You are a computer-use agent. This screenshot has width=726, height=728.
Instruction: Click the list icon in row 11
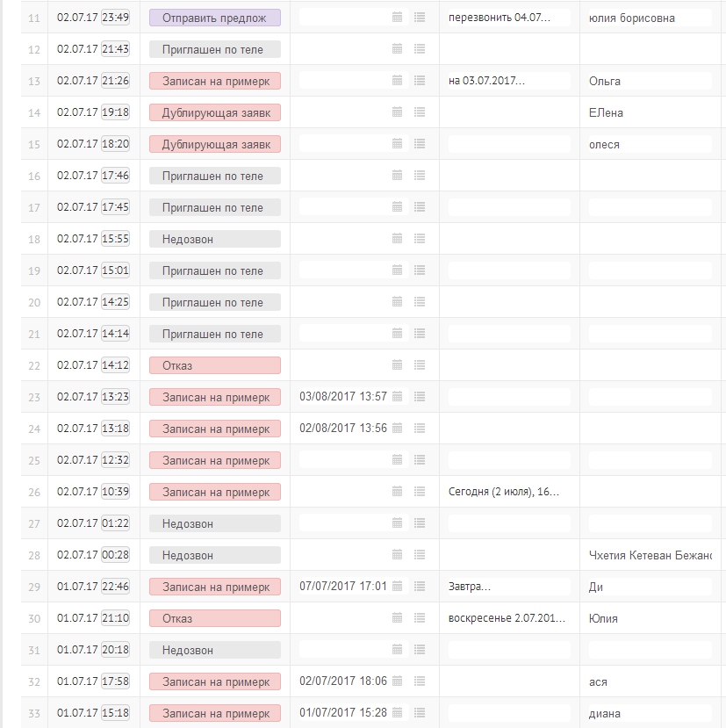coord(420,18)
